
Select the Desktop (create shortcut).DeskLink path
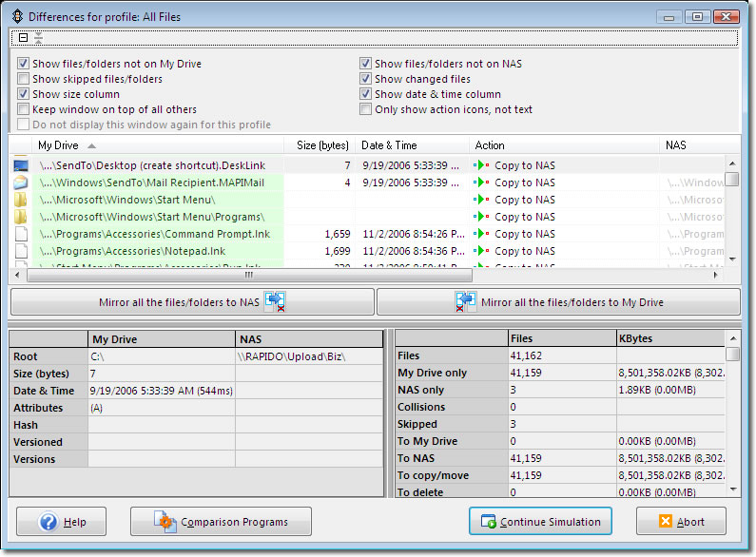pos(152,165)
